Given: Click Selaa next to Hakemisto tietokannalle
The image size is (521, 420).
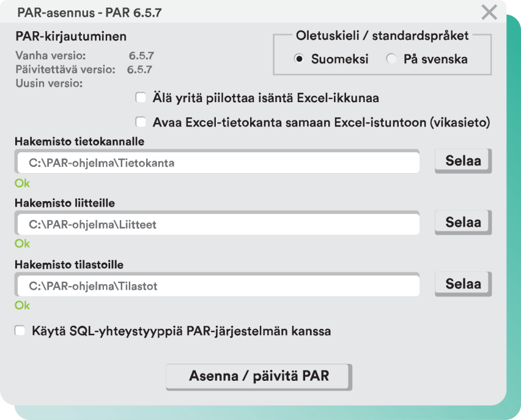Looking at the screenshot, I should click(x=462, y=160).
